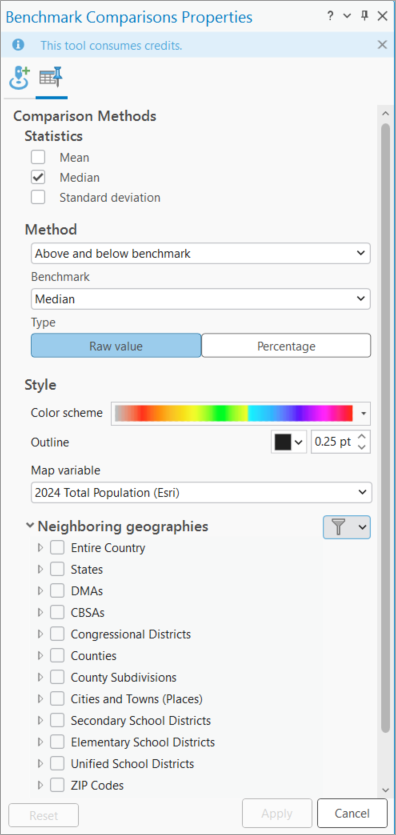Expand the Entire Country tree node
This screenshot has width=396, height=835.
click(x=40, y=547)
